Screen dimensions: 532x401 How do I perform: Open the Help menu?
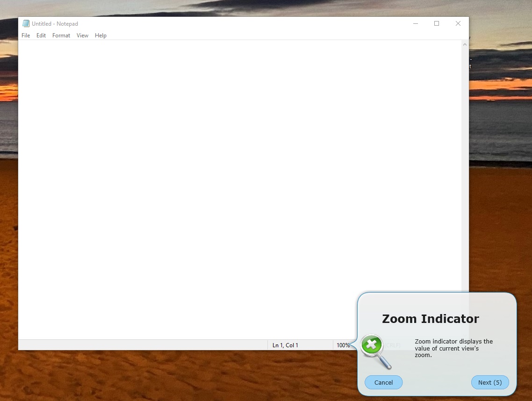coord(101,35)
